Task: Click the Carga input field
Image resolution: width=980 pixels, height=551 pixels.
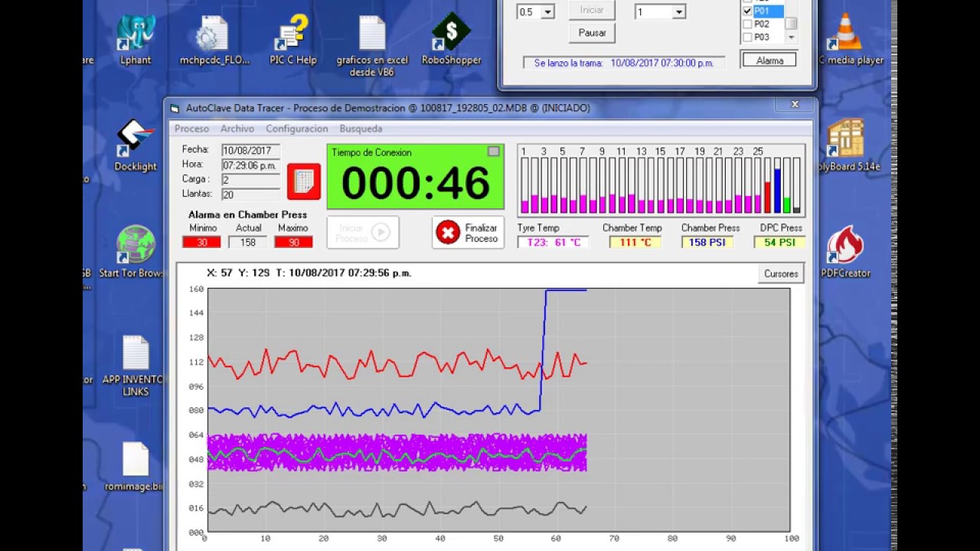Action: coord(251,180)
